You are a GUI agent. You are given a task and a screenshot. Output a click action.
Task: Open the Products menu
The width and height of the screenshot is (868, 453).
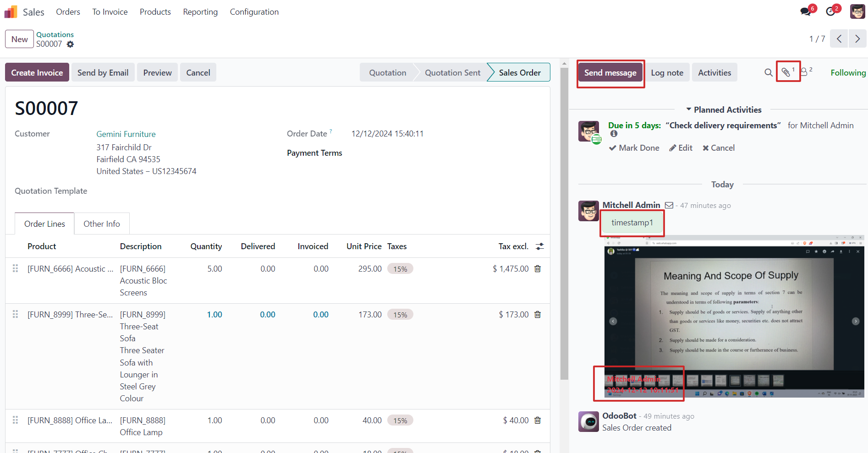[155, 12]
